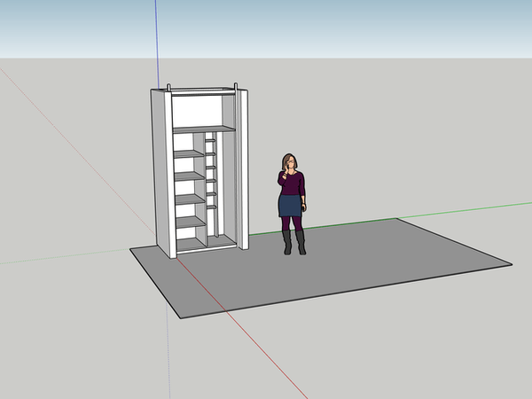
Task: Click the woman's blue skirt
Action: [x=290, y=207]
